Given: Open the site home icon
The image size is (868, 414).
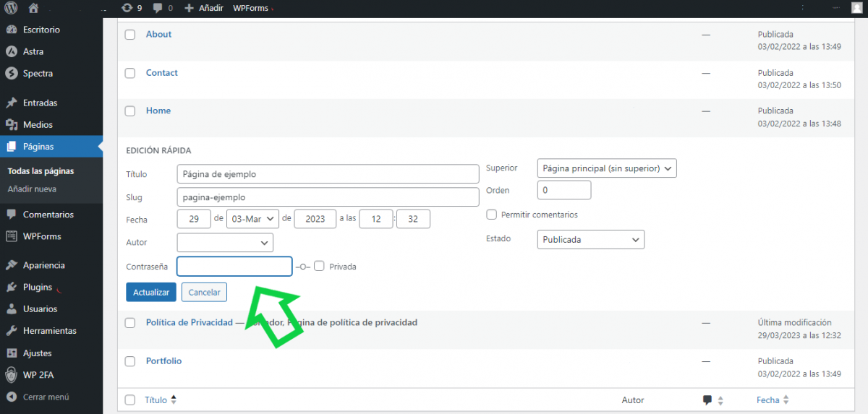Looking at the screenshot, I should (33, 8).
